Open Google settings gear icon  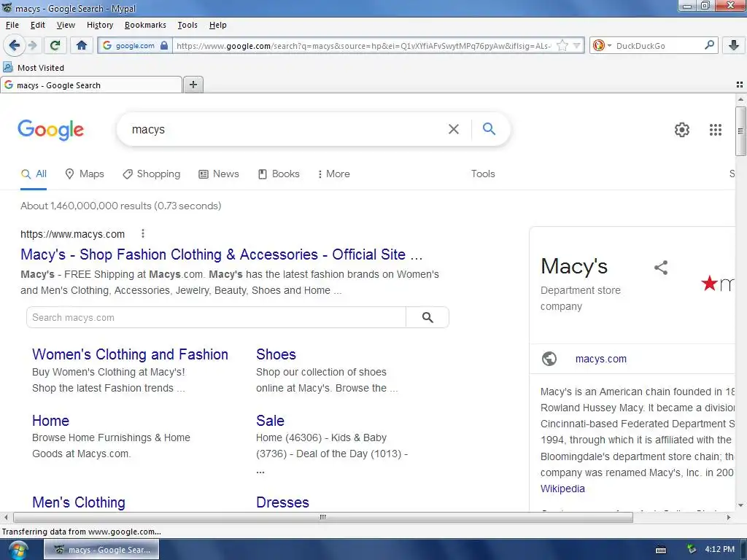(x=682, y=130)
